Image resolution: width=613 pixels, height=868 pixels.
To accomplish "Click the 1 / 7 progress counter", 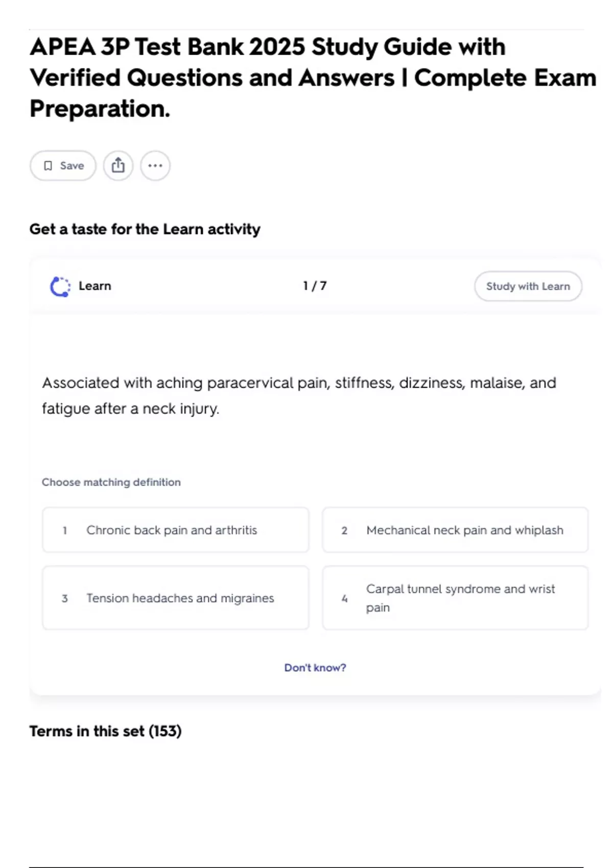I will coord(315,286).
